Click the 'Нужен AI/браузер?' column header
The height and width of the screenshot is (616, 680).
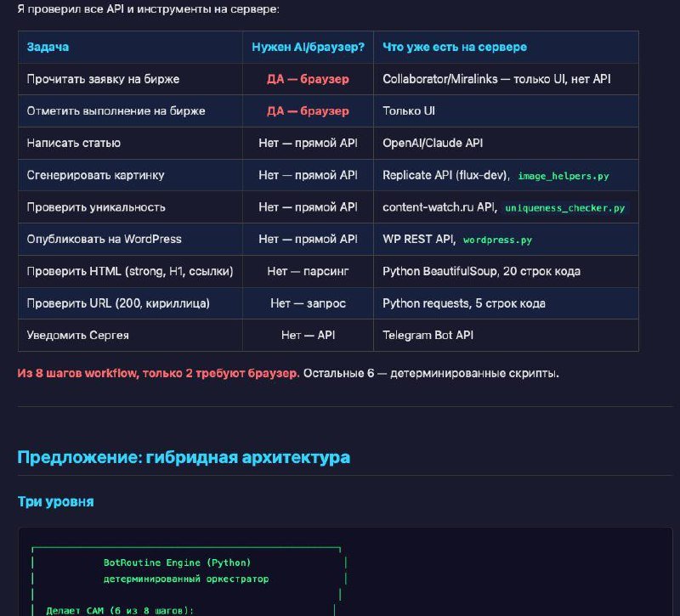click(308, 47)
